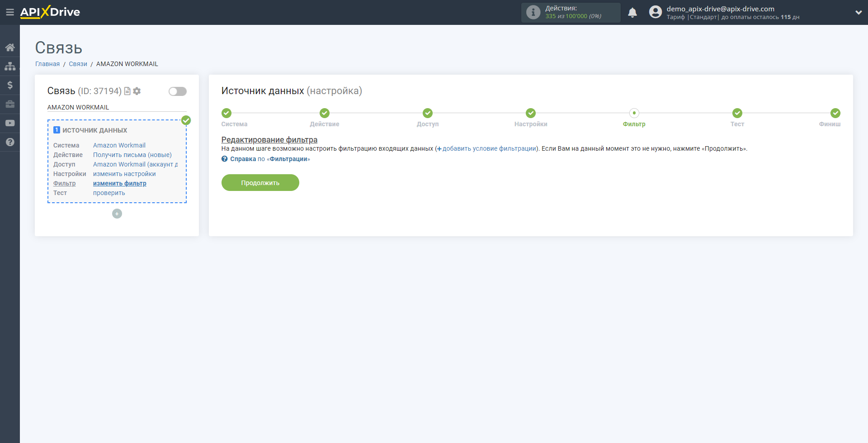Go to the Настройки step
This screenshot has height=443, width=868.
(531, 113)
